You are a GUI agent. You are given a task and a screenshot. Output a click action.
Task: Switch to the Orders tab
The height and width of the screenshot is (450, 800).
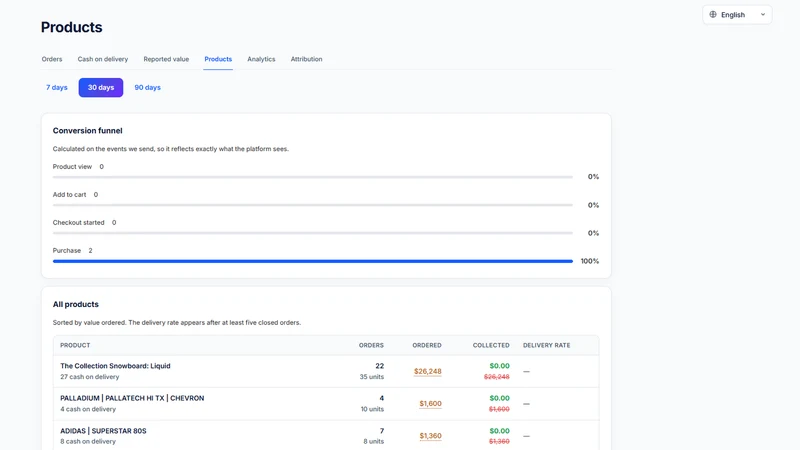coord(52,59)
